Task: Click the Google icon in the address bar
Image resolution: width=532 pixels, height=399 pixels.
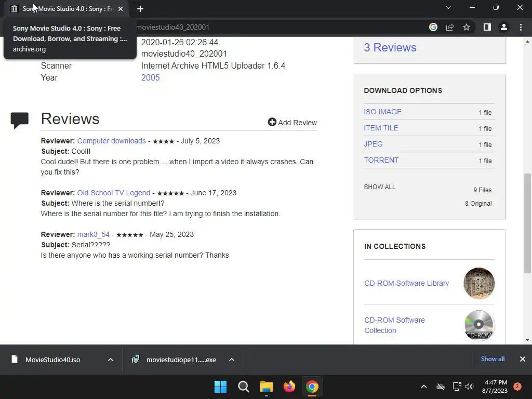Action: tap(433, 27)
